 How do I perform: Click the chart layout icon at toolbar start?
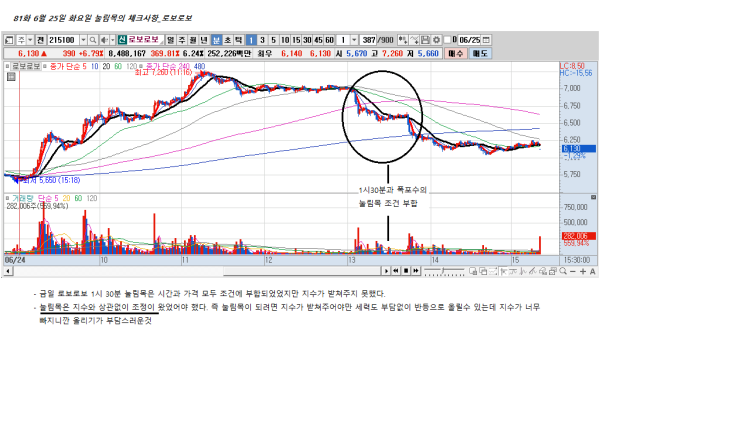(9, 40)
